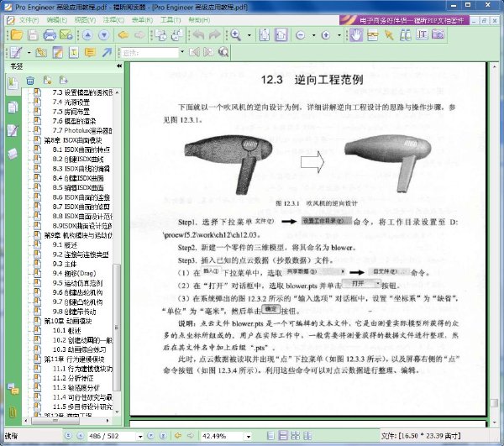The width and height of the screenshot is (504, 446).
Task: Open the 视图(V) menu
Action: (x=85, y=20)
